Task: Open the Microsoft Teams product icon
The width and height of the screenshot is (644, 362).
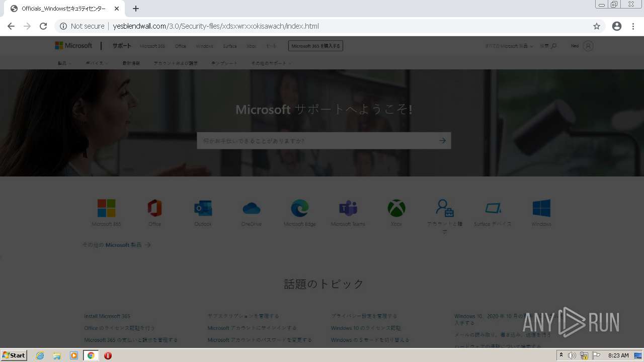Action: (x=348, y=208)
